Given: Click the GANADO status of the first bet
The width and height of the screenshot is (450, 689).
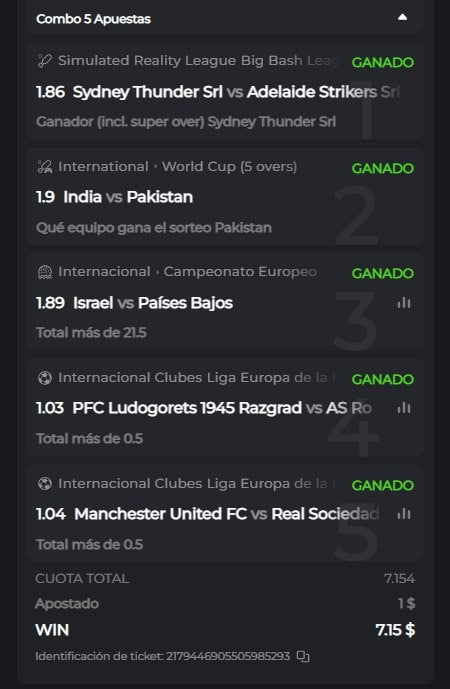Looking at the screenshot, I should pos(382,62).
